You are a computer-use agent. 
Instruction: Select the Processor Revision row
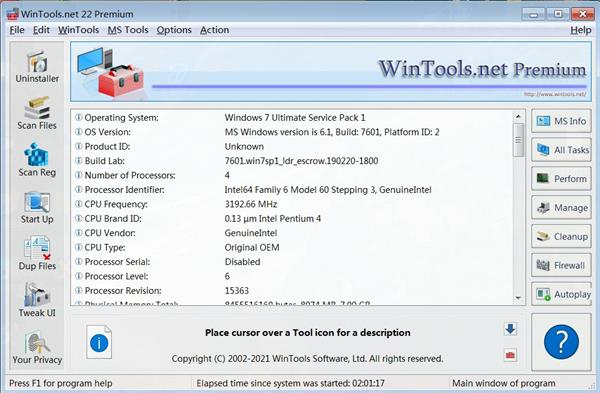[x=292, y=291]
